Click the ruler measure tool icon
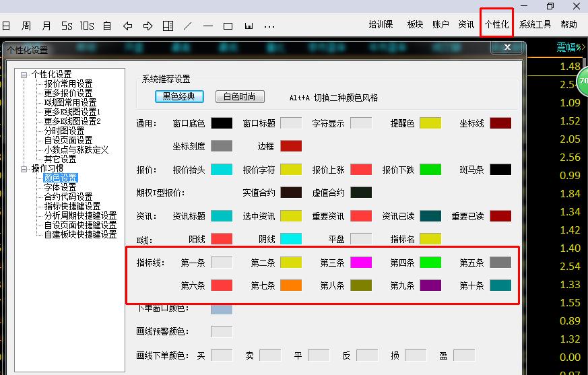This screenshot has width=588, height=375. (x=249, y=26)
